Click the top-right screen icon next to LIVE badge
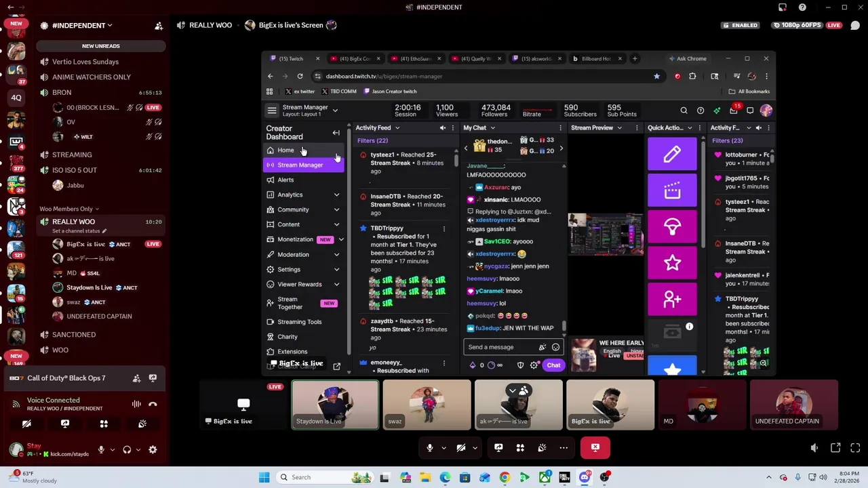Viewport: 868px width, 488px height. coord(855,25)
